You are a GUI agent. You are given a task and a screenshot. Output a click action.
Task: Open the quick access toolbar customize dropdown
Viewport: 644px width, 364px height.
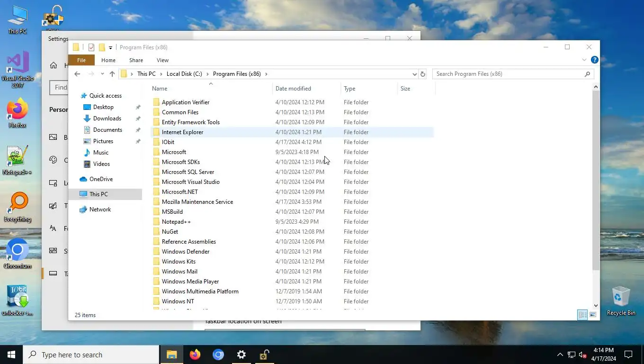pos(110,47)
